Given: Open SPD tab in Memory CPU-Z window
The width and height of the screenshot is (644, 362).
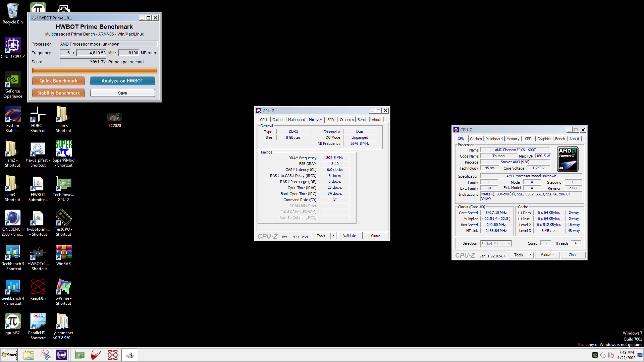Looking at the screenshot, I should coord(330,120).
